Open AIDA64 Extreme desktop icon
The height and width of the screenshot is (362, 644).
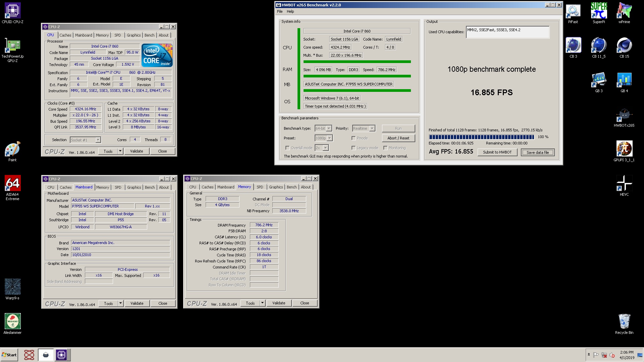12,188
